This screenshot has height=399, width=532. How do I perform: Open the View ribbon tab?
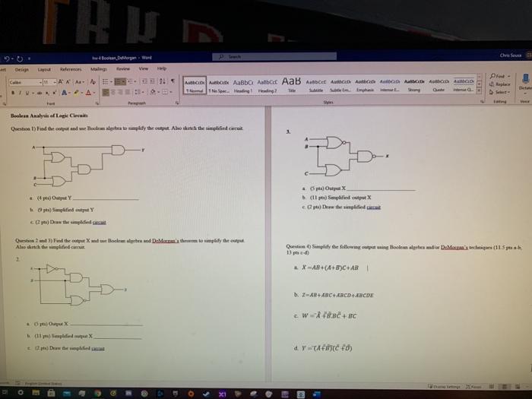click(143, 68)
